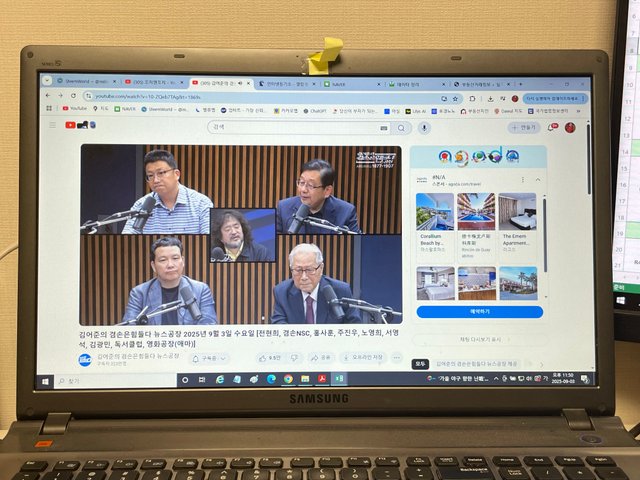Image resolution: width=640 pixels, height=480 pixels.
Task: Bookmark this page with the star icon
Action: (455, 99)
